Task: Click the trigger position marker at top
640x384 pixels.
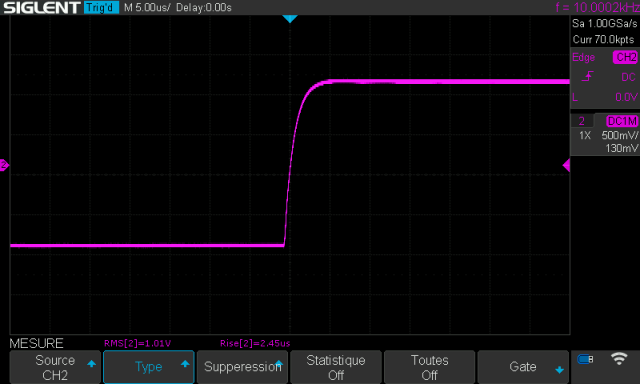Action: coord(290,19)
